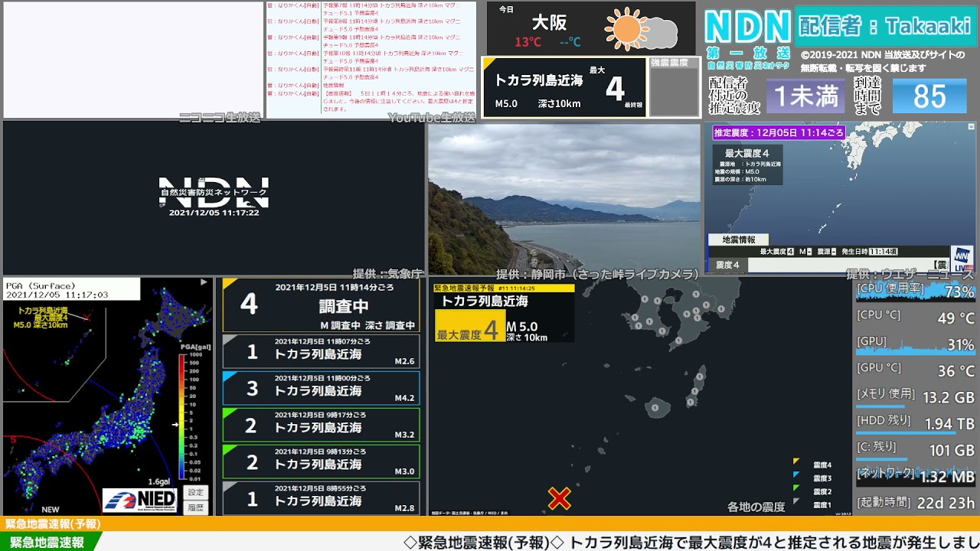
Task: Select the M3.2 9時17分 earthquake entry
Action: 321,425
